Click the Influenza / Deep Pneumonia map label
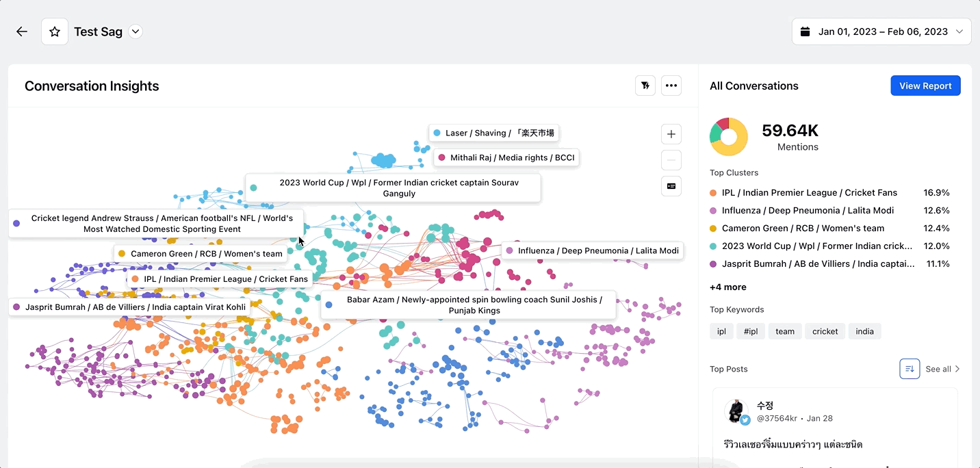 593,250
